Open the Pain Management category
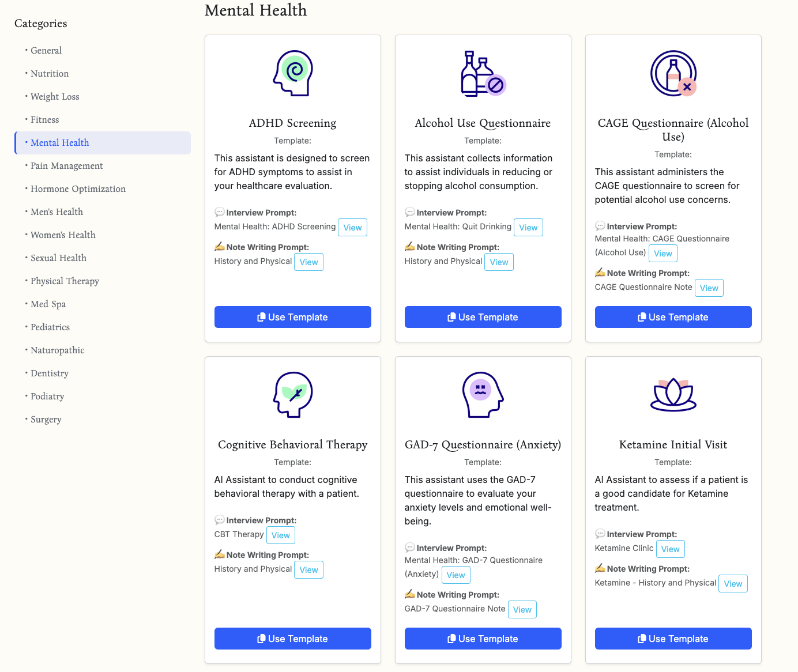 point(66,166)
